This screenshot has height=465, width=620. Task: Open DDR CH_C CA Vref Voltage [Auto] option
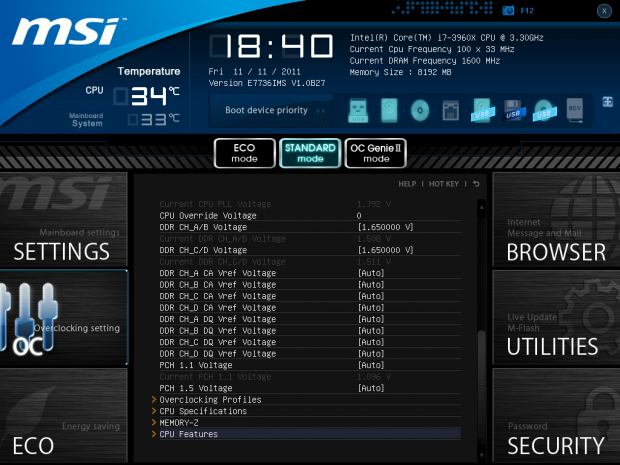pyautogui.click(x=371, y=296)
